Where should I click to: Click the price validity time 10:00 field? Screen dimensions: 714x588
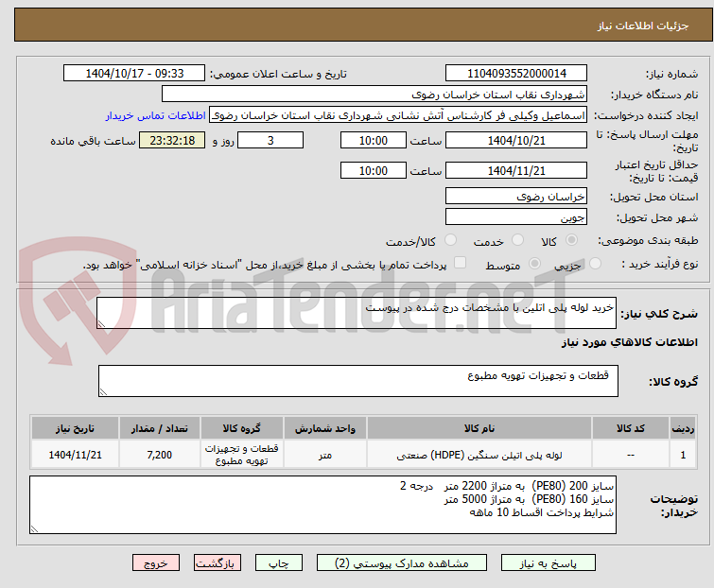373,171
